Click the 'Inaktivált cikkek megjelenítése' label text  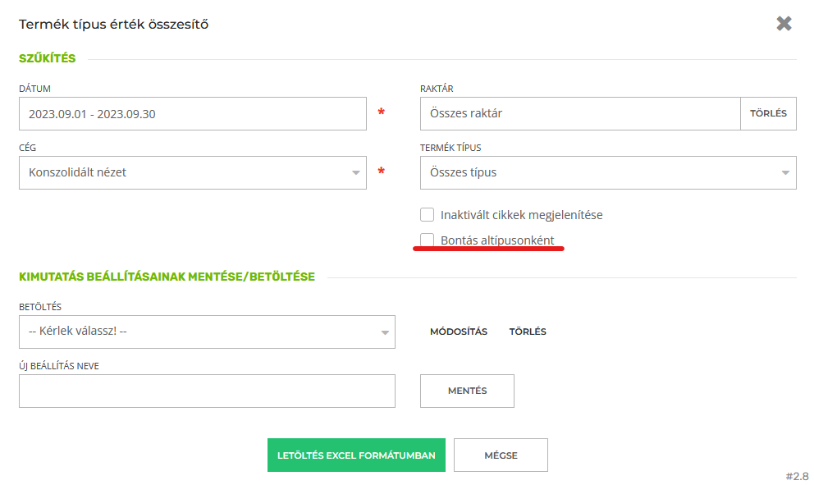click(521, 215)
